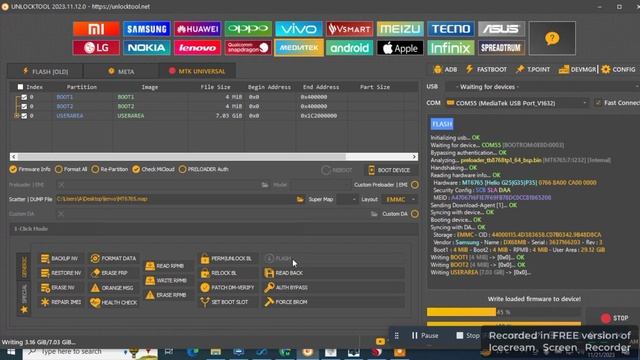Switch to the META tab

tap(121, 71)
